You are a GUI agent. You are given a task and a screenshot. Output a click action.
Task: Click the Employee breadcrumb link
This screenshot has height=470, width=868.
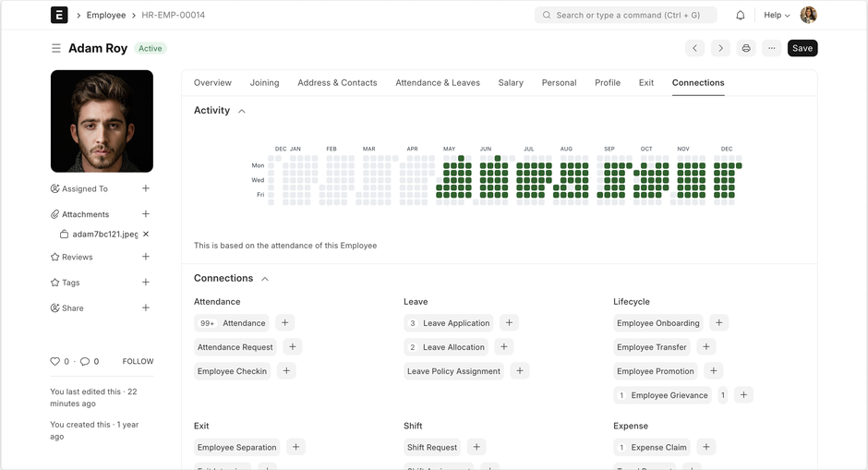click(106, 15)
